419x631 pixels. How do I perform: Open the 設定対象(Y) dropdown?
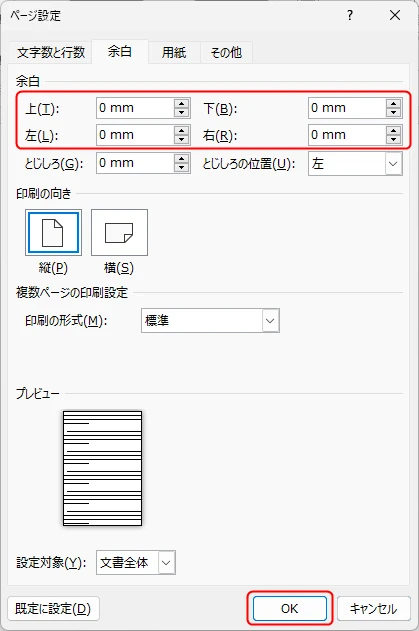136,563
